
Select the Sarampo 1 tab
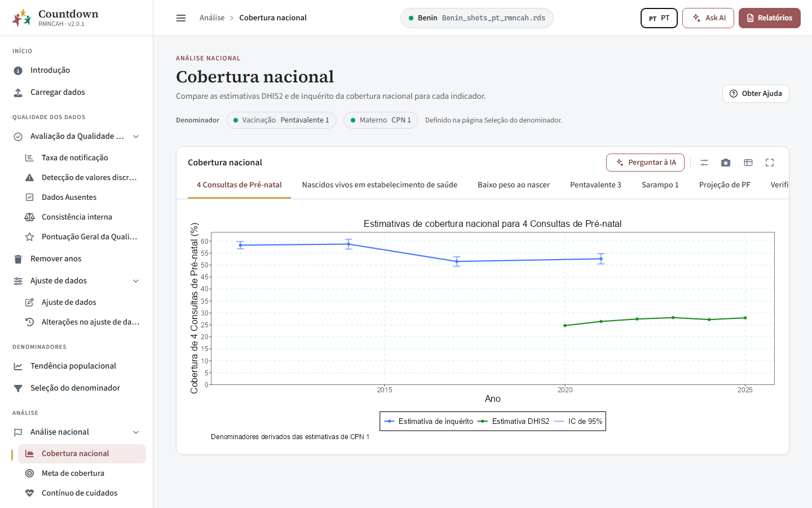pos(660,185)
